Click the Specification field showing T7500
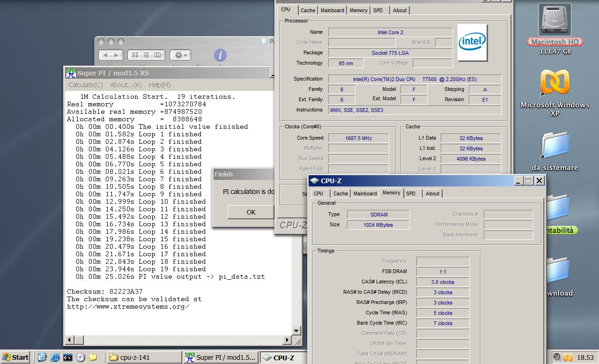The height and width of the screenshot is (364, 599). [x=414, y=79]
